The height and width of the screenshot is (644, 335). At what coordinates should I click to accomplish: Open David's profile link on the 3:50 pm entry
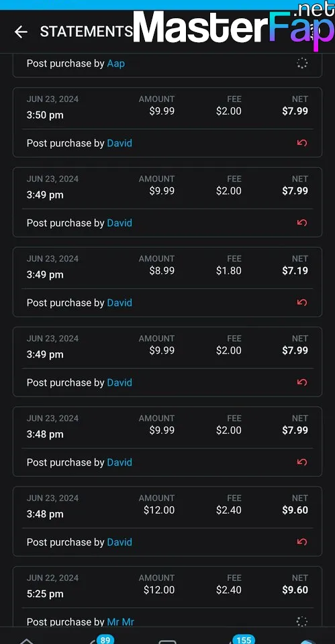pyautogui.click(x=119, y=143)
